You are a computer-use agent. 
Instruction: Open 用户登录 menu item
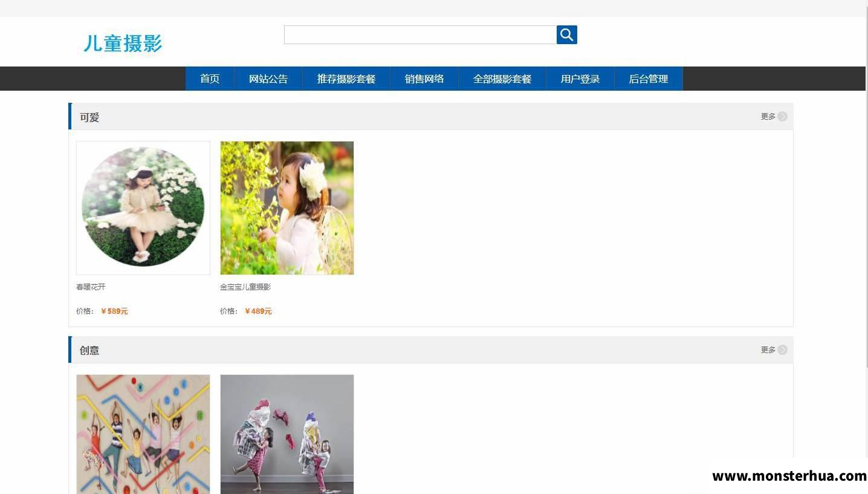[x=580, y=79]
